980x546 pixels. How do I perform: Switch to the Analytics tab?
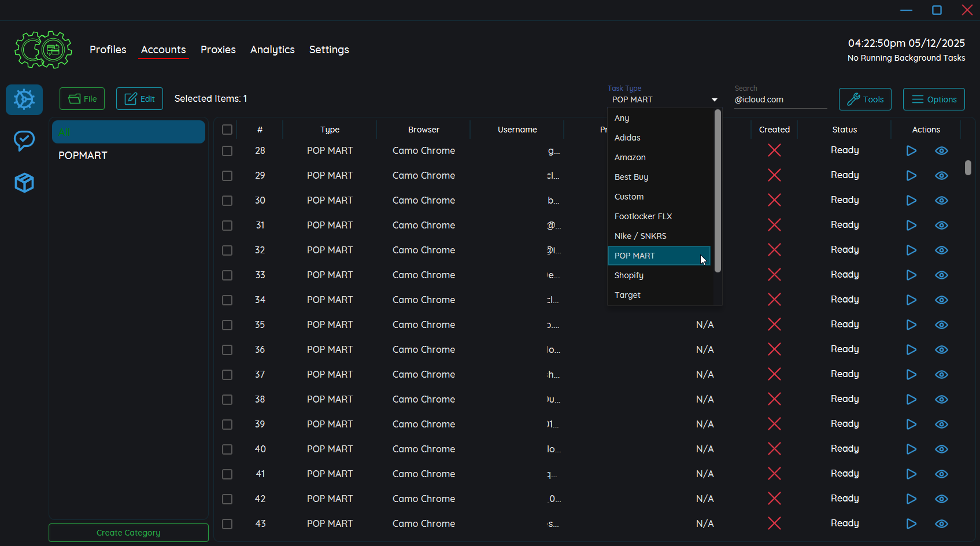coord(272,50)
